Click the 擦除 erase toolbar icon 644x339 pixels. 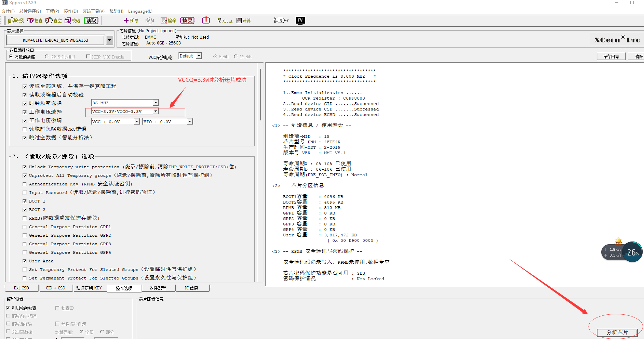pyautogui.click(x=168, y=21)
